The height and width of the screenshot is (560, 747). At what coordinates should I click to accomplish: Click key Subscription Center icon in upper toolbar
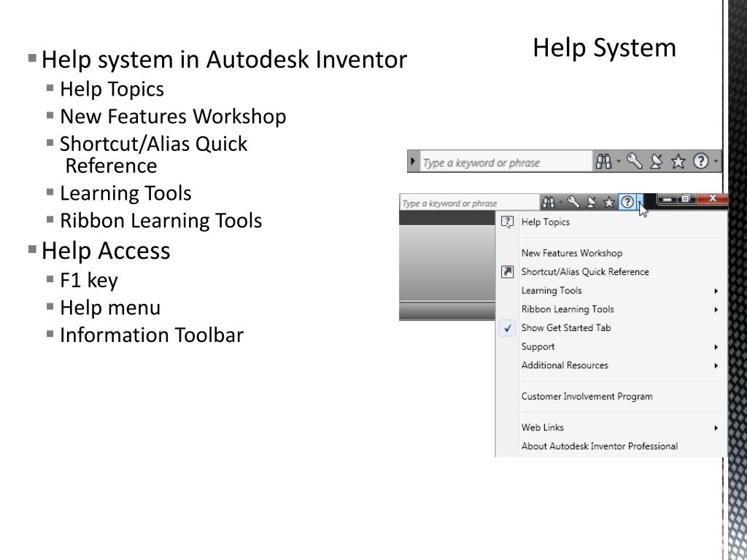tap(634, 161)
